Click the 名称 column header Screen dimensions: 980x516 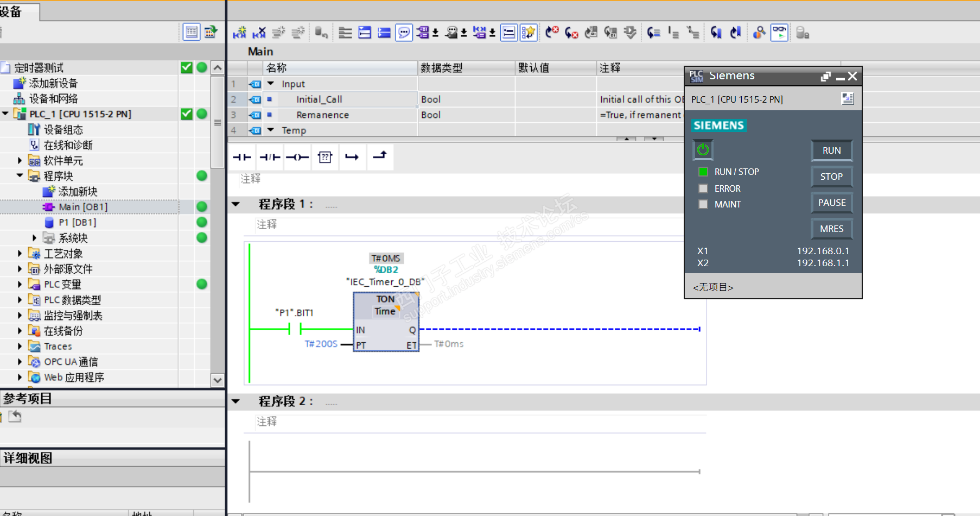[340, 68]
